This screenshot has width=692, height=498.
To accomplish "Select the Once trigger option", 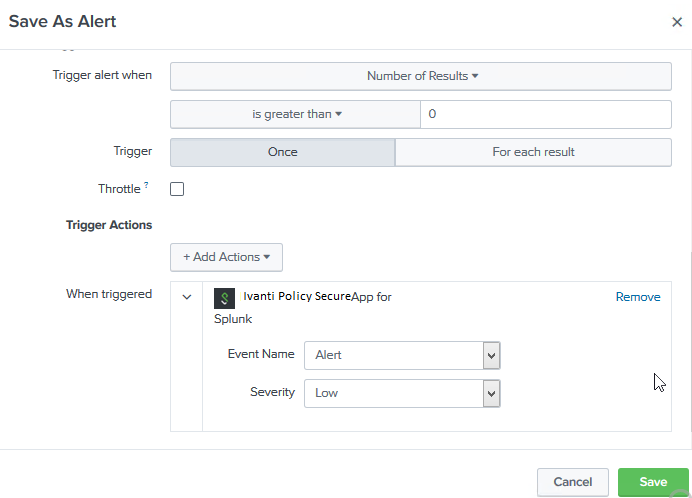I will coord(282,152).
